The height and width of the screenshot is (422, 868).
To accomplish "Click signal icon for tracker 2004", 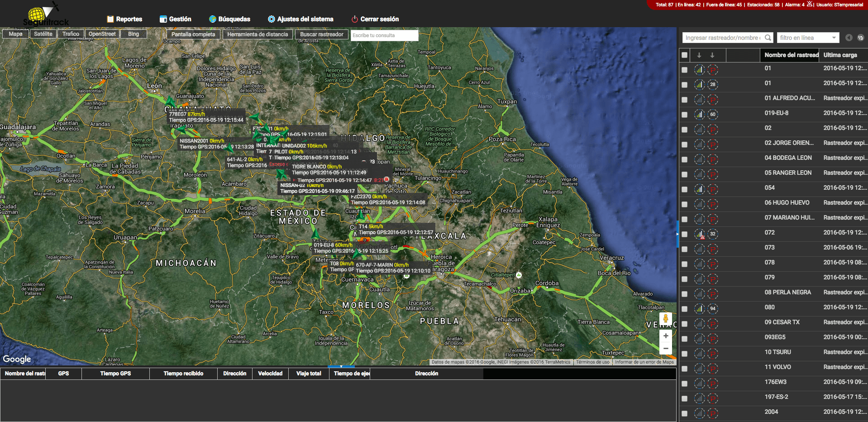I will [x=700, y=413].
